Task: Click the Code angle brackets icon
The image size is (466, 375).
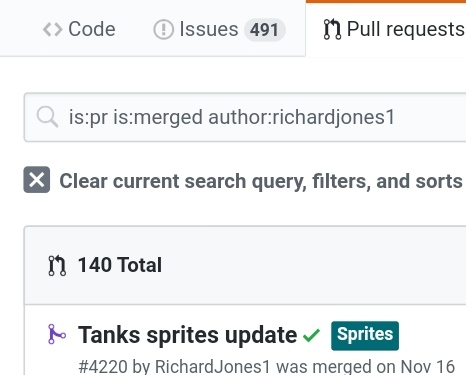Action: click(52, 30)
